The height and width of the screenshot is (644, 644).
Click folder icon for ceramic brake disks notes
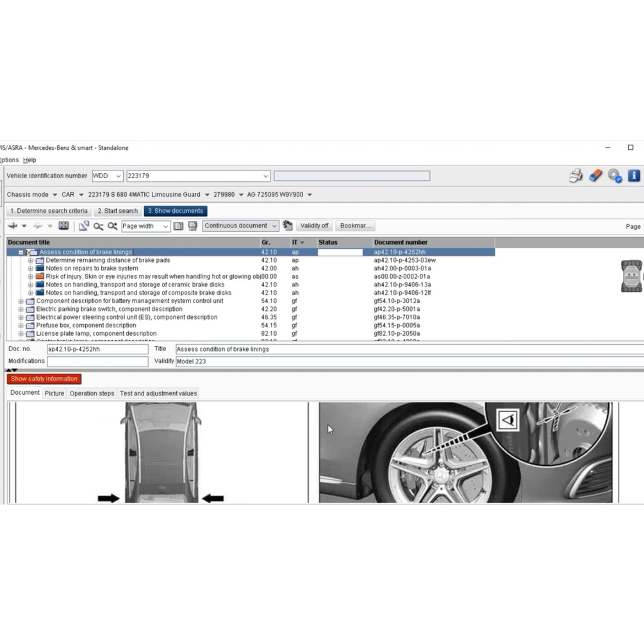[x=40, y=285]
